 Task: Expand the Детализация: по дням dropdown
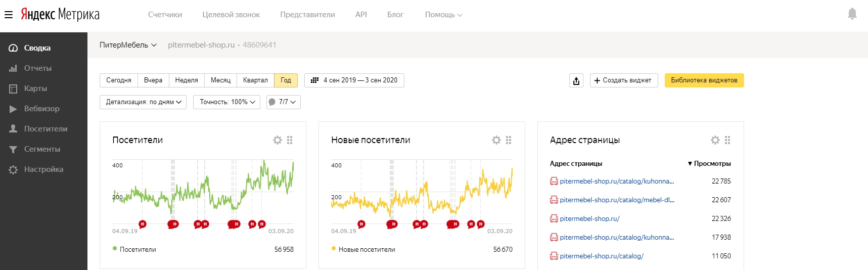tap(143, 102)
